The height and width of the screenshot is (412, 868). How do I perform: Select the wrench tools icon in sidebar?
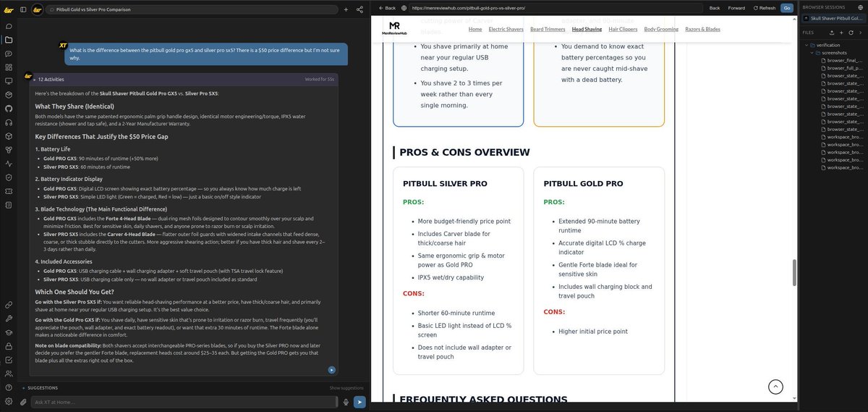click(9, 319)
